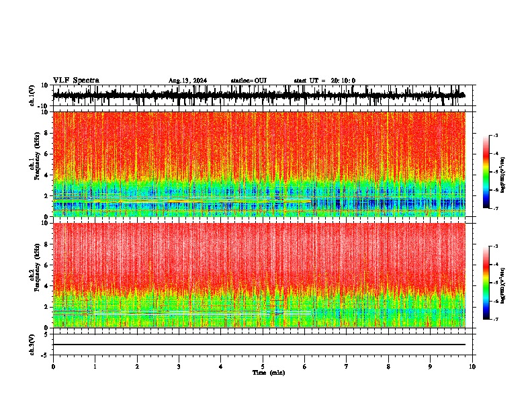Click the ch.2 spectrogram panel

click(x=259, y=275)
